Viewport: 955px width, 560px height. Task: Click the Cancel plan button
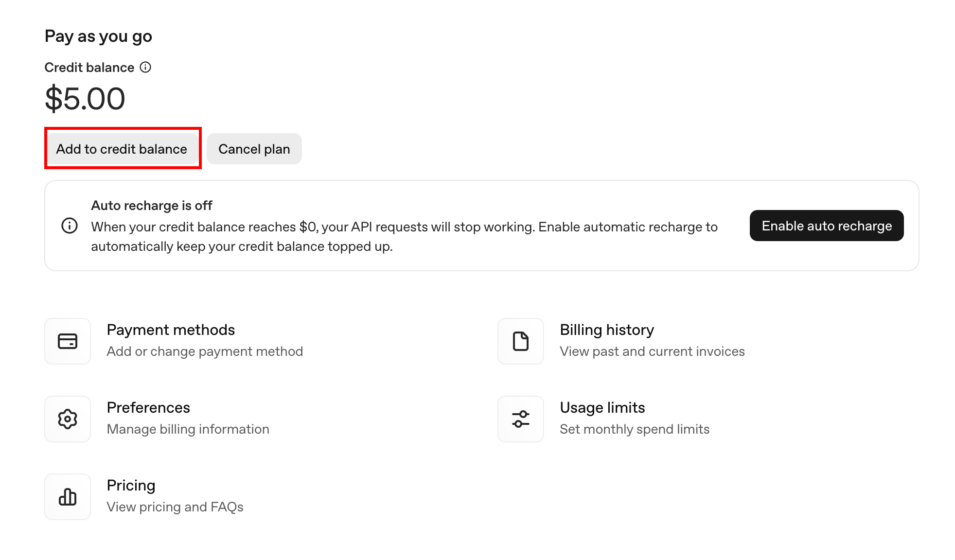(254, 149)
